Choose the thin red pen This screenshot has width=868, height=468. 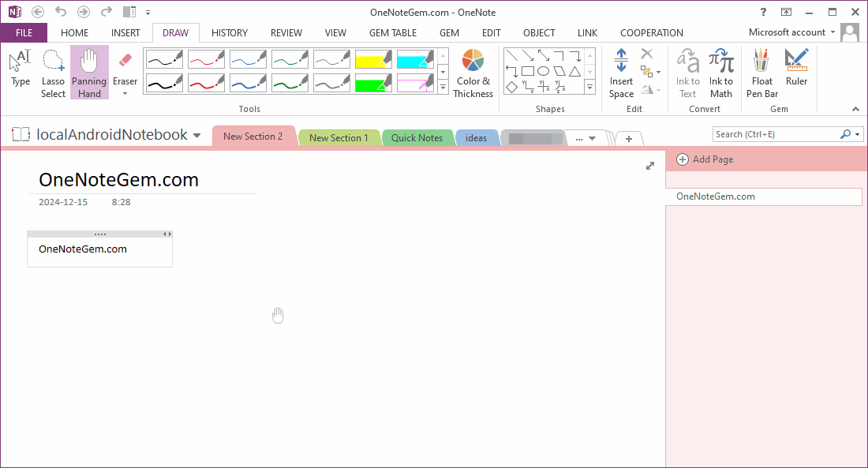tap(206, 59)
